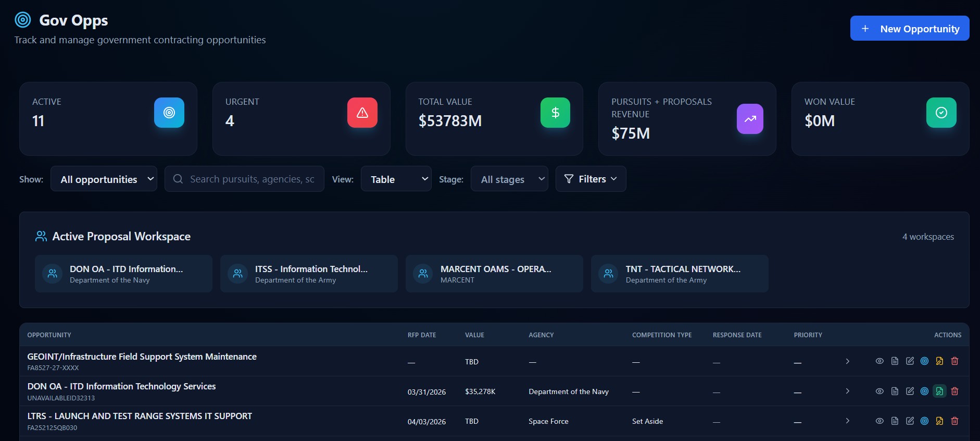
Task: Open the Show 'All opportunities' dropdown
Action: [x=104, y=179]
